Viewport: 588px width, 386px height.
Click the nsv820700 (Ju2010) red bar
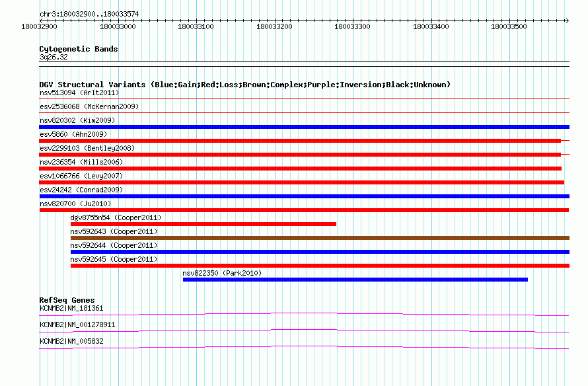click(304, 210)
